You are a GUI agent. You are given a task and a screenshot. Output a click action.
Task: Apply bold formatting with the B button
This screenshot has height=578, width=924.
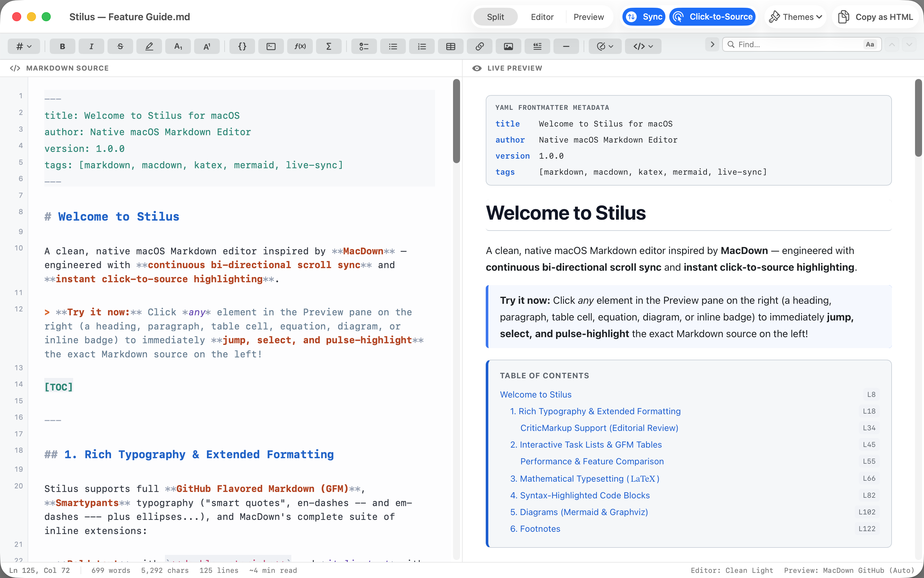click(62, 46)
